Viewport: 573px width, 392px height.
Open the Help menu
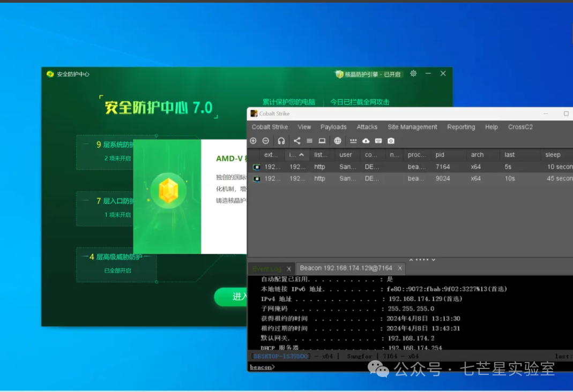[491, 127]
